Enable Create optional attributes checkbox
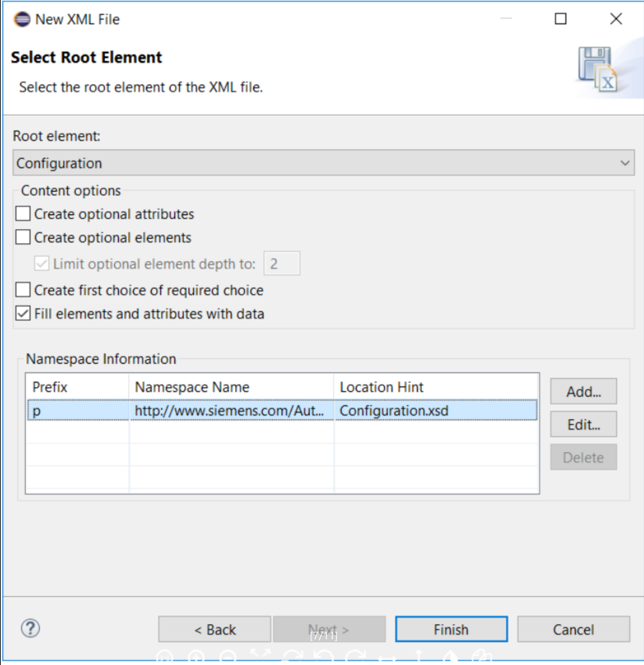Image resolution: width=644 pixels, height=665 pixels. click(23, 214)
